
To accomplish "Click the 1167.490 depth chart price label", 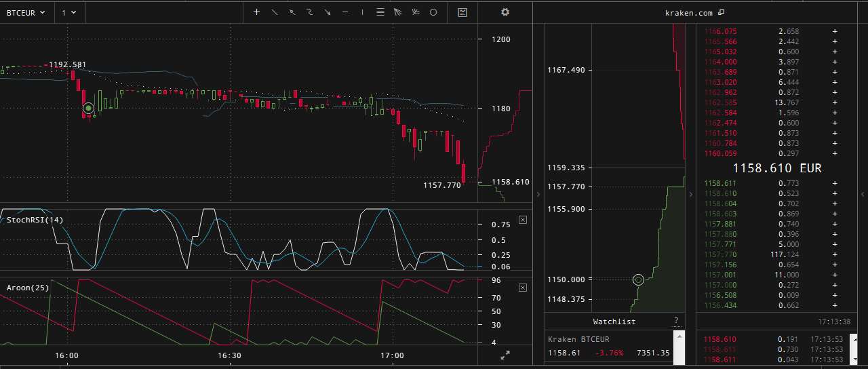I will [x=566, y=70].
